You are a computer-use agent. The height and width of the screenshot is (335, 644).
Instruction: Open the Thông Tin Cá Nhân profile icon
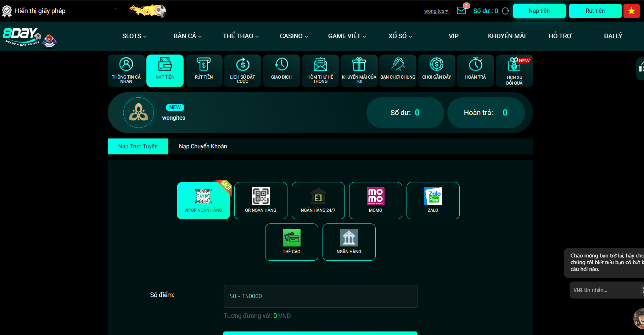point(126,70)
